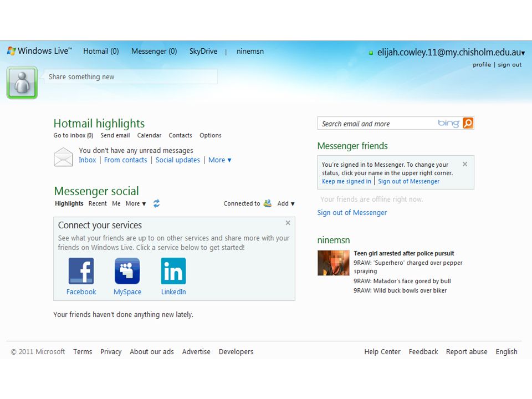The width and height of the screenshot is (532, 399).
Task: Open Messenger (0) in top navigation
Action: tap(154, 51)
